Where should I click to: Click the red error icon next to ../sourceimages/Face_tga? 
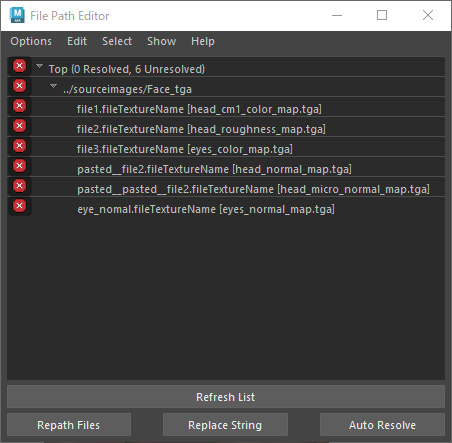coord(19,86)
